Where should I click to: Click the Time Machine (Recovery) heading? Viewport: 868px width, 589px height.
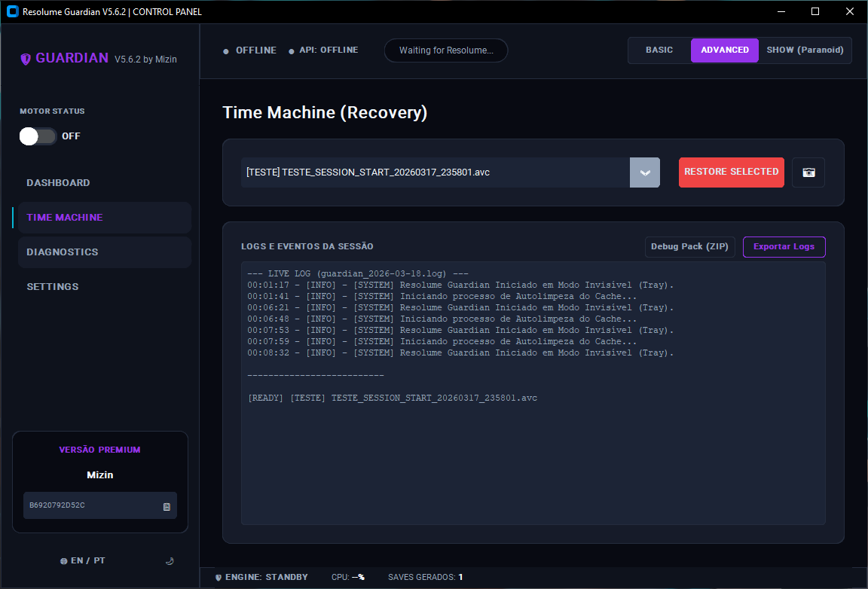(325, 112)
